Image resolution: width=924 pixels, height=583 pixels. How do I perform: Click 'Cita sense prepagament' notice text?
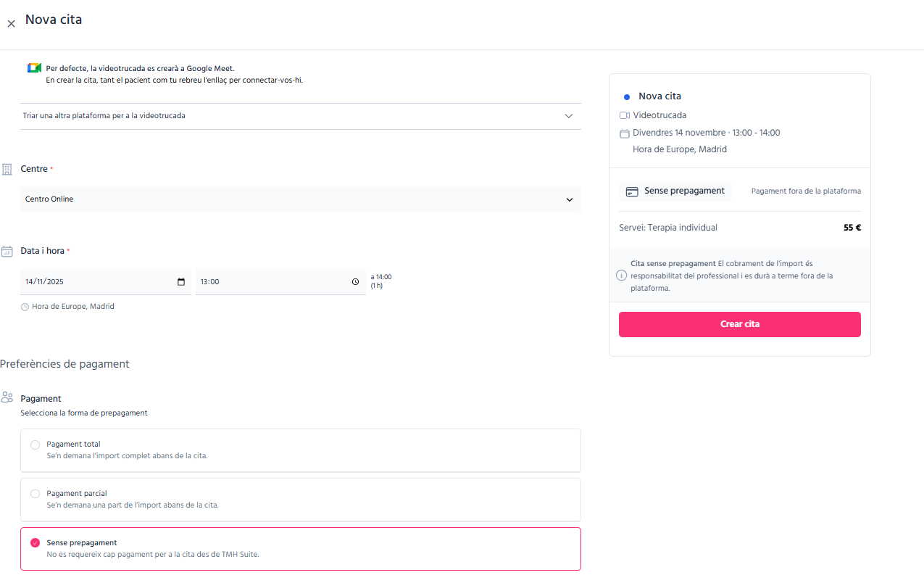click(673, 264)
